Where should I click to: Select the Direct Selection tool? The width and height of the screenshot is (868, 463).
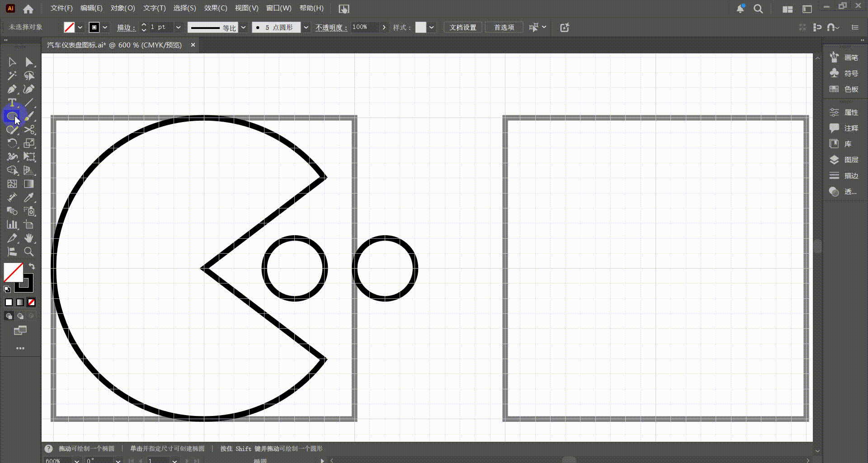29,62
